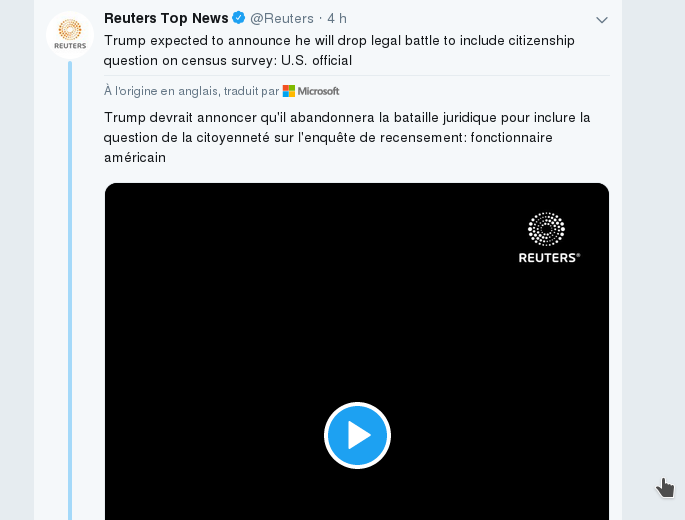Viewport: 685px width, 520px height.
Task: Click the REUTERS wordmark in the video
Action: (x=549, y=258)
